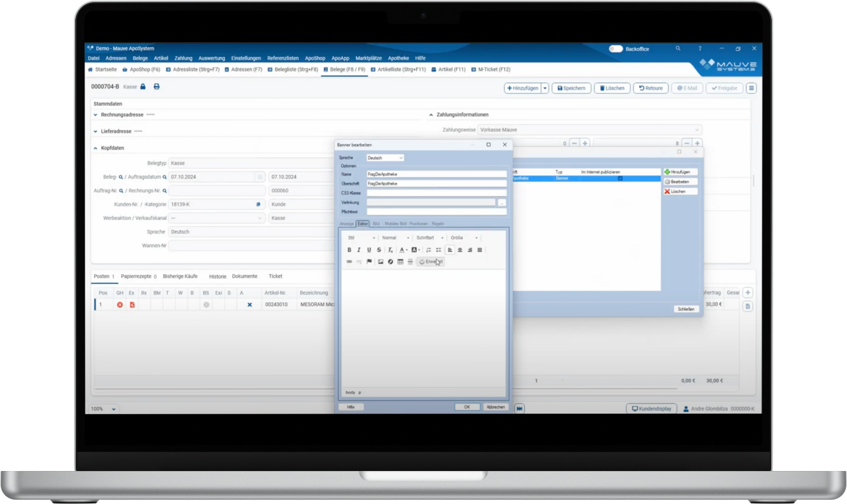Screen dimensions: 847x504
Task: Collapse the Kopfdaten section
Action: (95, 148)
